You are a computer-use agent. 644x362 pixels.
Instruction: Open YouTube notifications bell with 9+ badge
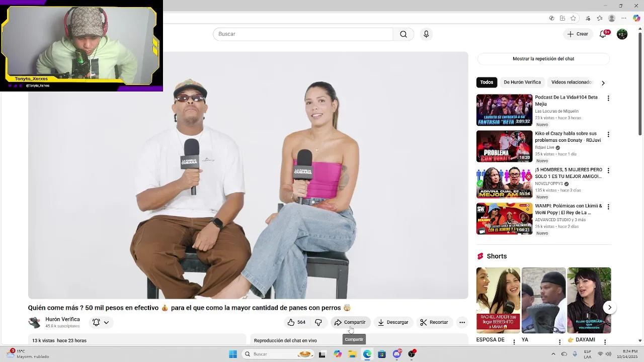pos(603,34)
